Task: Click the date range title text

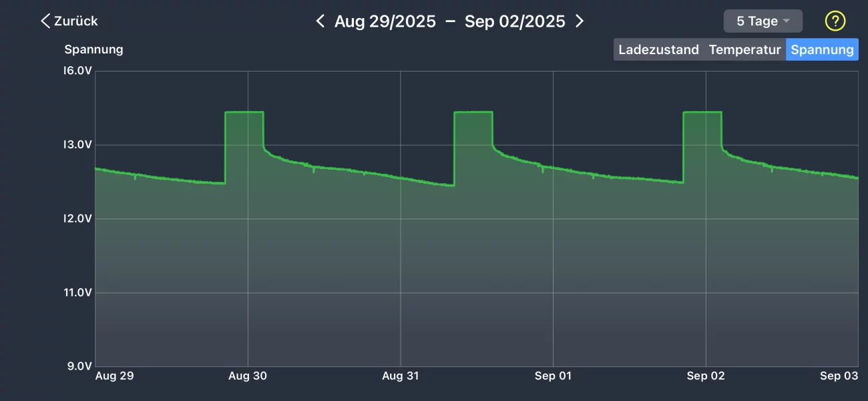Action: (x=449, y=21)
